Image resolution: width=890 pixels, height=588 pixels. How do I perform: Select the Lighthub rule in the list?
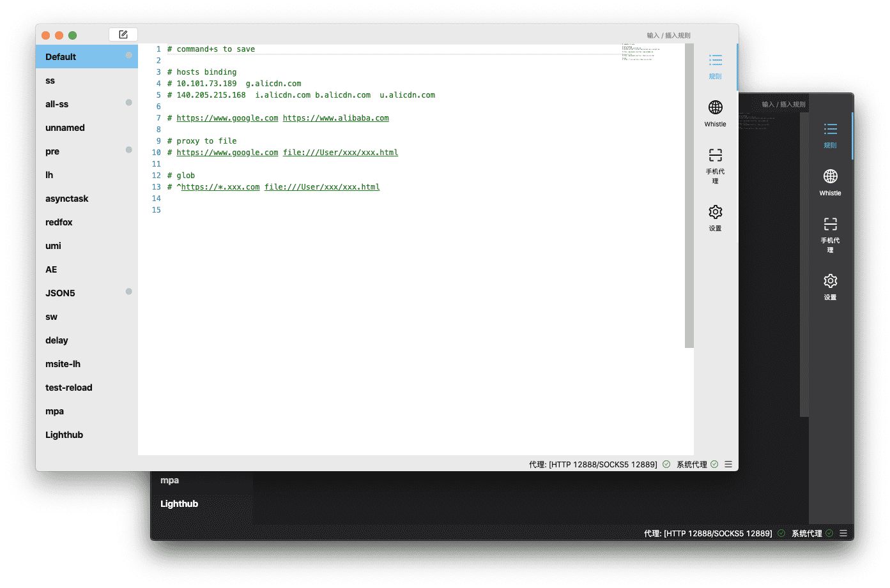(64, 434)
